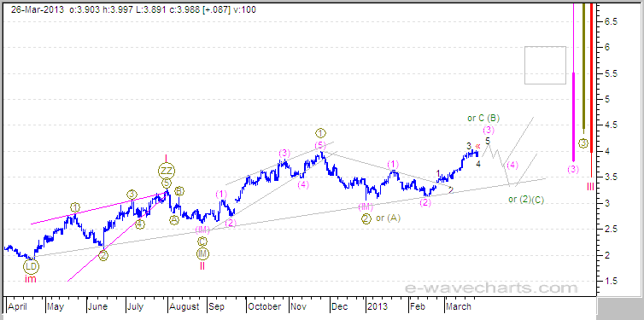
Task: Select the August label on the time axis
Action: (x=184, y=306)
